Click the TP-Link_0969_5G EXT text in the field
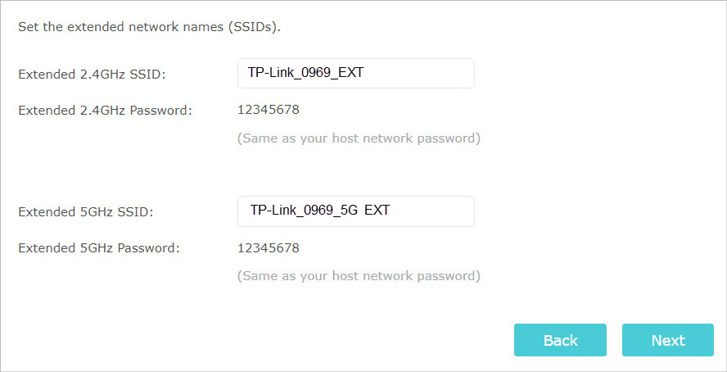This screenshot has height=372, width=727. [320, 211]
